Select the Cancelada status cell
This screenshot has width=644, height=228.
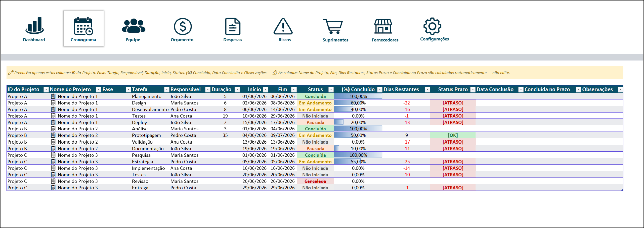(315, 181)
